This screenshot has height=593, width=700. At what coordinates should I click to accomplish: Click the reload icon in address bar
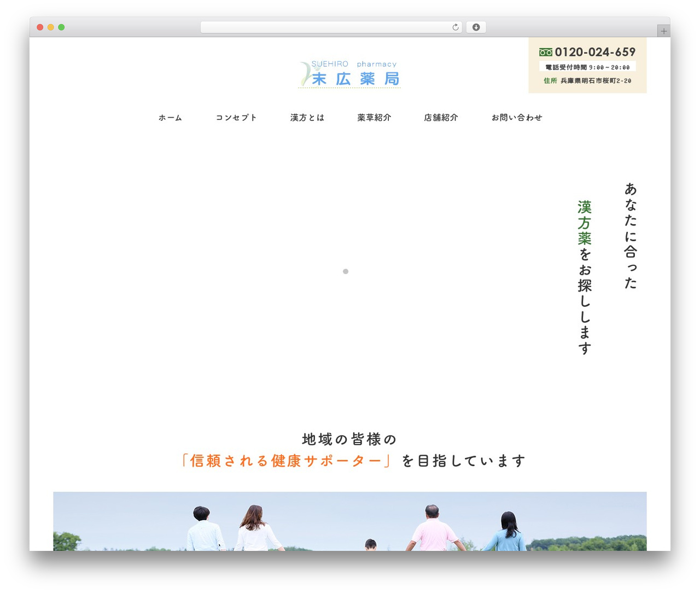click(455, 27)
